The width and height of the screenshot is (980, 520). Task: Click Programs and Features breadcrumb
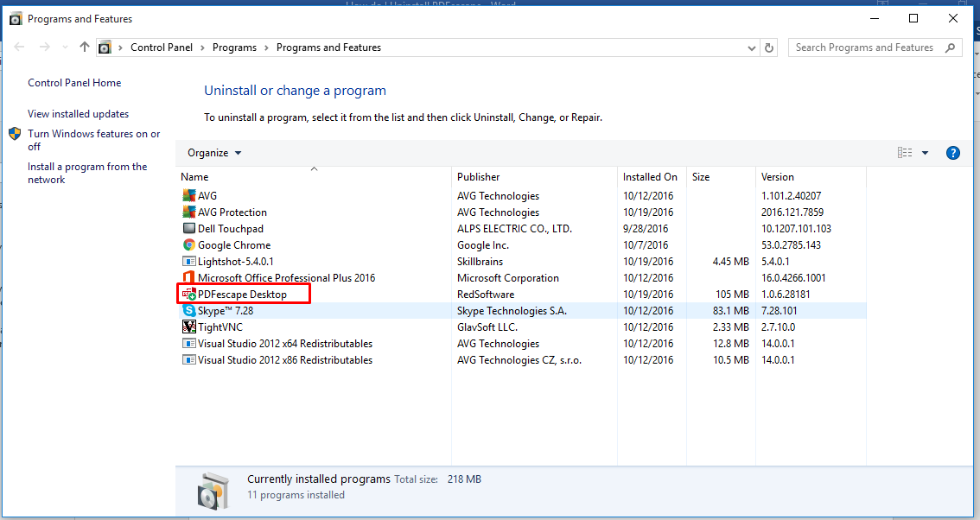pyautogui.click(x=328, y=48)
